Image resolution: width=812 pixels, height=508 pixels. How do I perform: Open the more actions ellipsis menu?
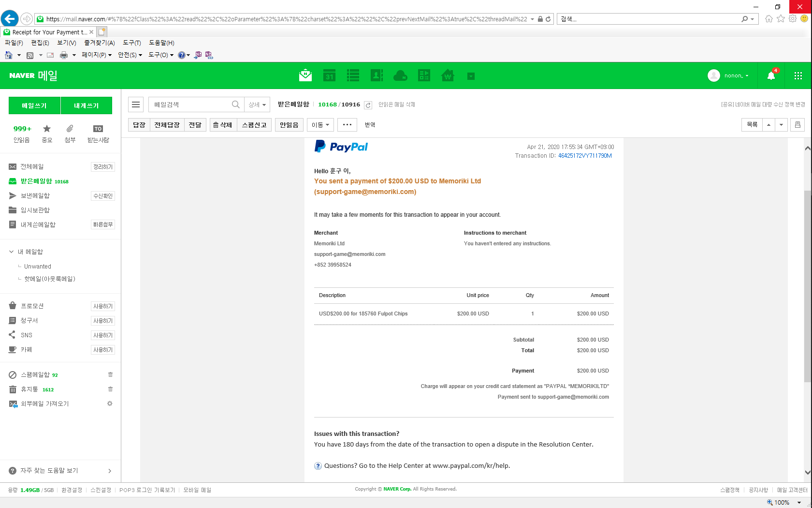tap(347, 125)
